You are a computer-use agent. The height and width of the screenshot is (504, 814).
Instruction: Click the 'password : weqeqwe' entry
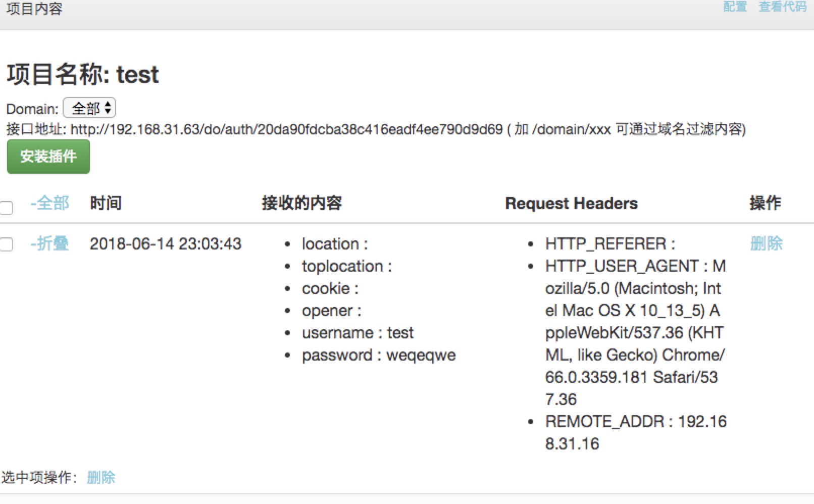click(379, 356)
